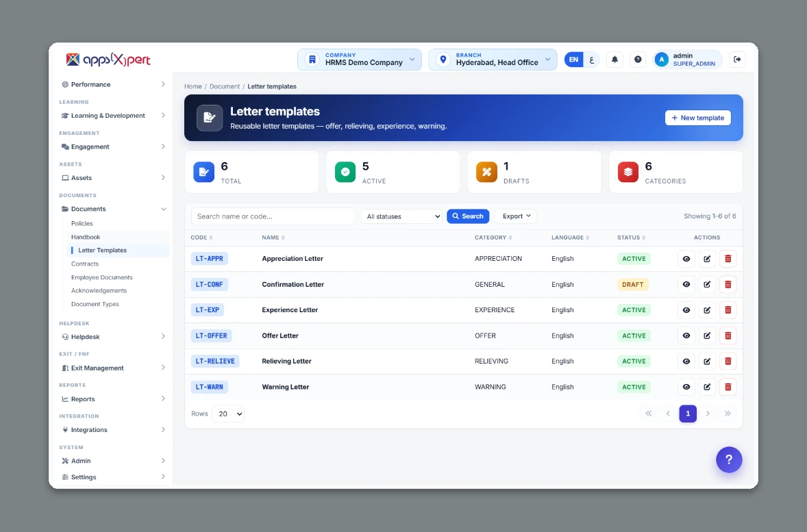
Task: Open the Branch selector dropdown
Action: click(x=493, y=60)
